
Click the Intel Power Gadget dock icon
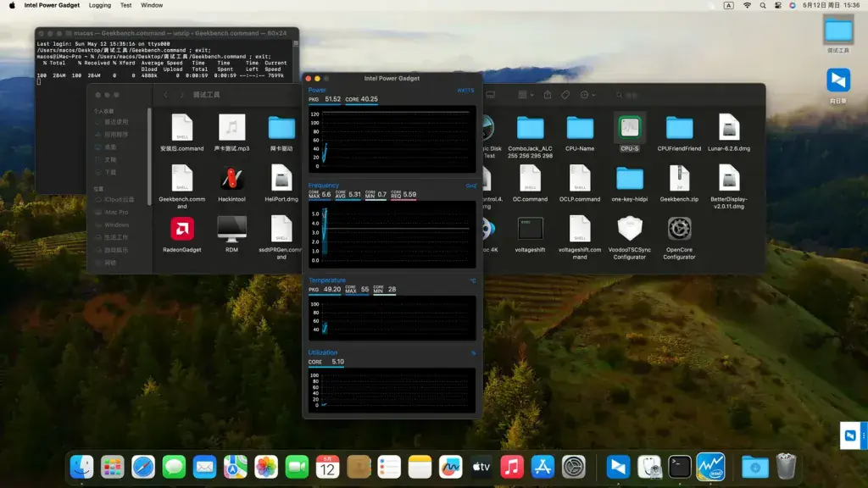[x=710, y=467]
